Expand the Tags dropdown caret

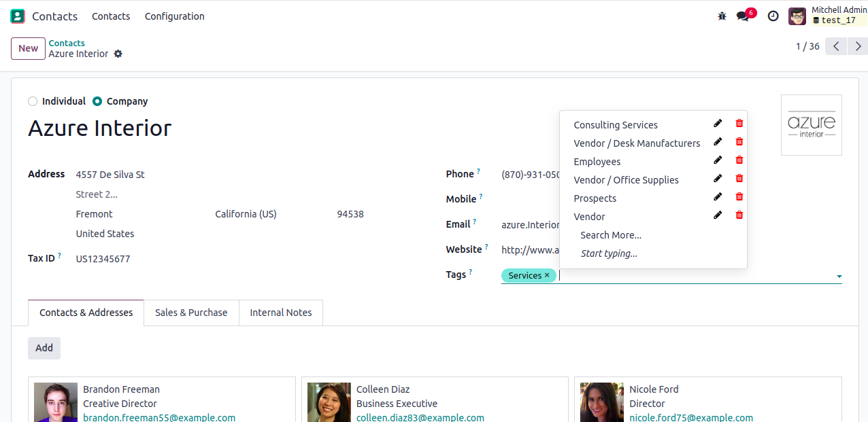(839, 277)
